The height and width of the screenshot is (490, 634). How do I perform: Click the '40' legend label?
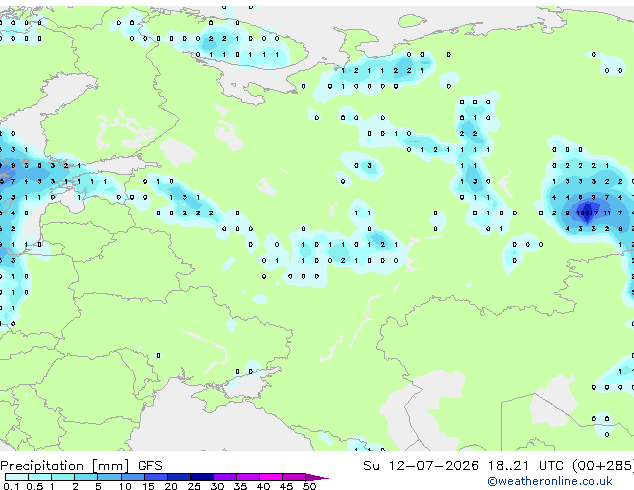tap(263, 486)
